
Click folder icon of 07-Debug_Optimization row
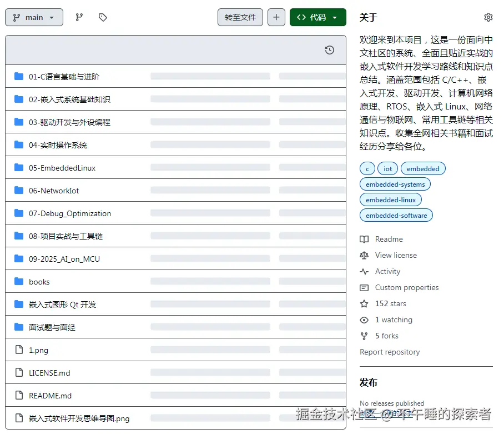(19, 213)
